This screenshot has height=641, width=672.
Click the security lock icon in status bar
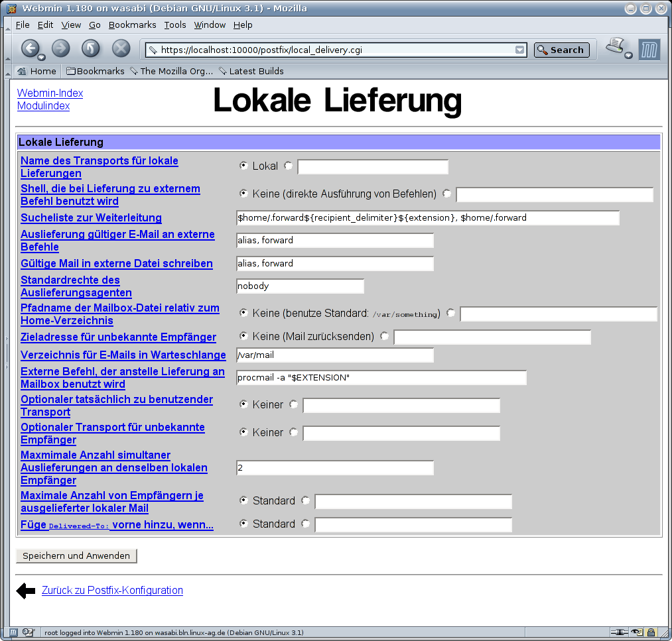(651, 632)
